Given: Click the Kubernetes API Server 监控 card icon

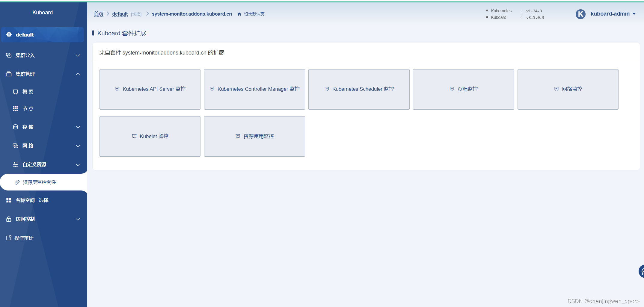Looking at the screenshot, I should (x=117, y=89).
